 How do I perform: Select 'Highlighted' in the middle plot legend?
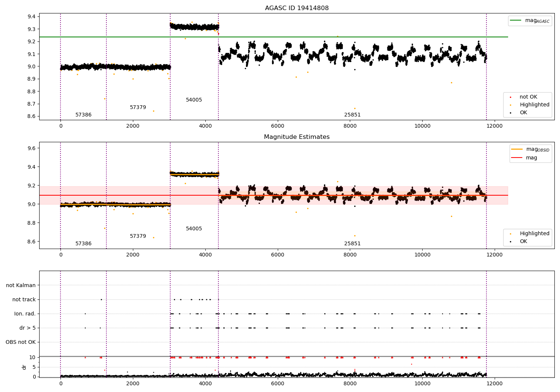[535, 234]
